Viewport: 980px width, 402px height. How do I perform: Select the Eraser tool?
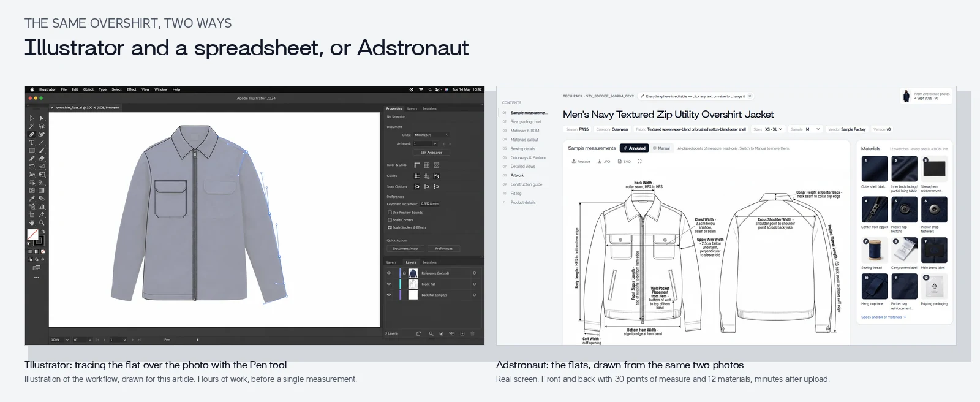pos(42,158)
